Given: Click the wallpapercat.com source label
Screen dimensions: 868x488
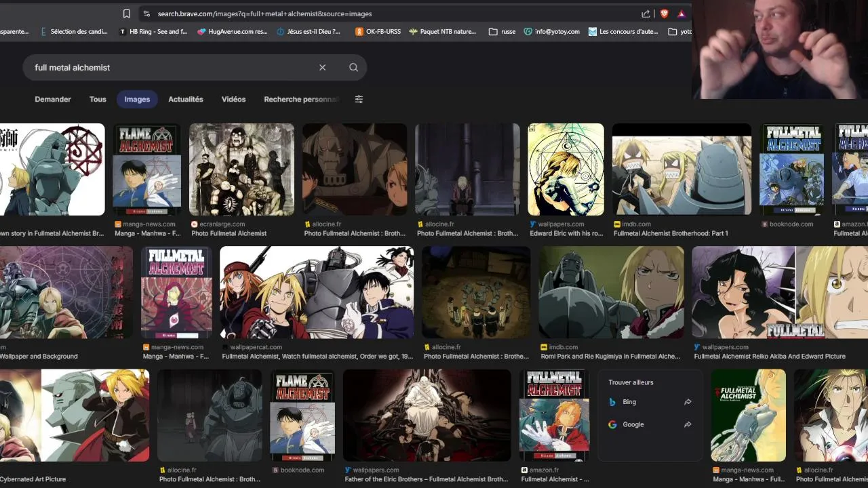Looking at the screenshot, I should pyautogui.click(x=252, y=347).
